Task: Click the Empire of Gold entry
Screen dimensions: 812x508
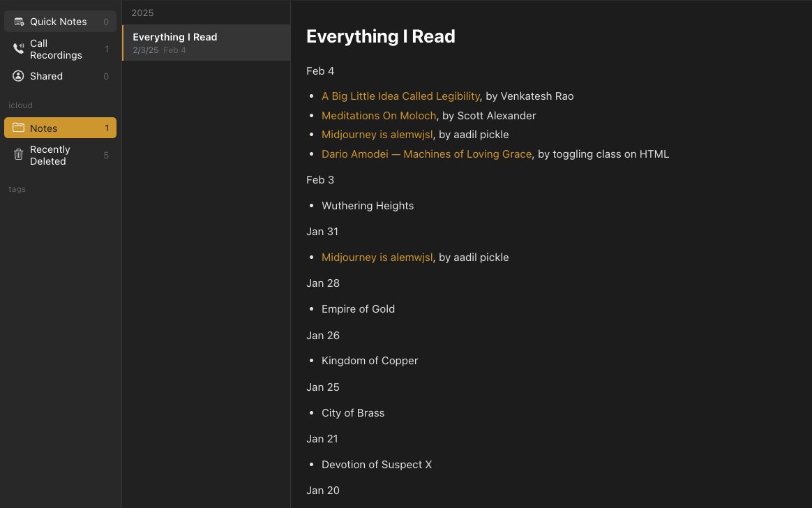Action: coord(358,309)
